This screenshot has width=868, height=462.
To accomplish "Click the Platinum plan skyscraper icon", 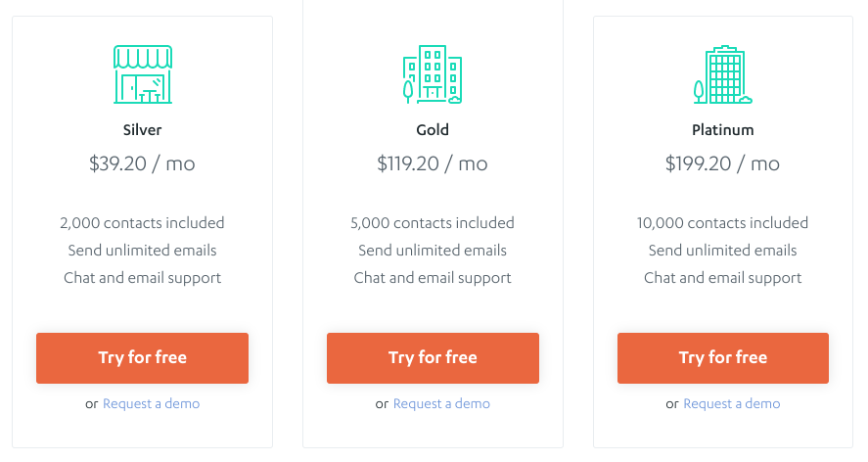I will pos(723,74).
